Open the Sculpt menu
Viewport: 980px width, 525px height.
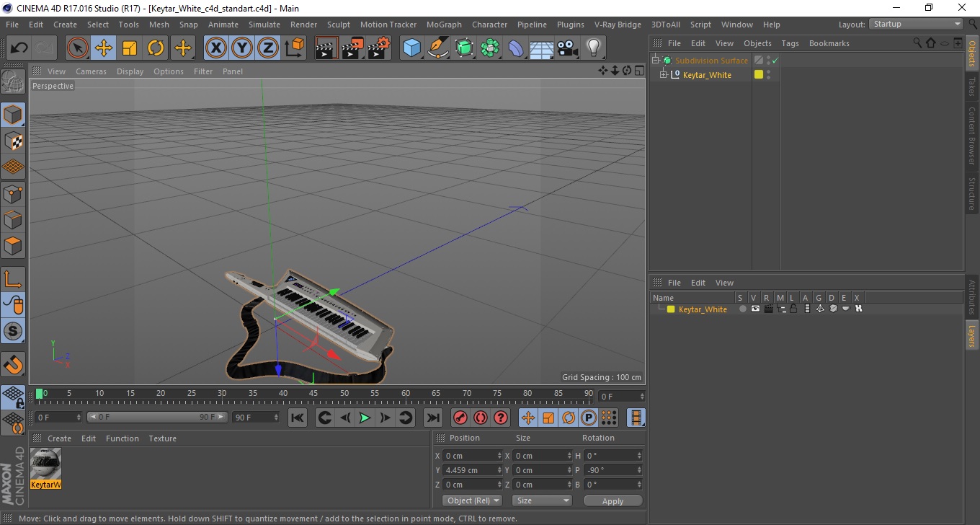click(339, 25)
